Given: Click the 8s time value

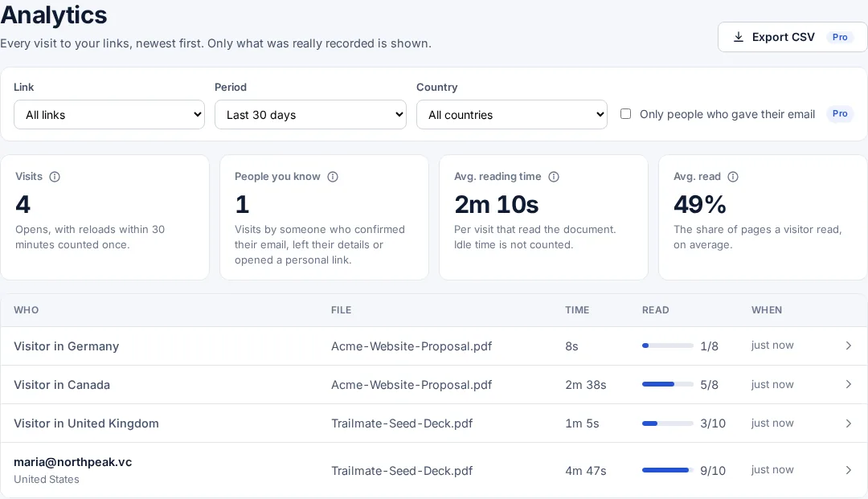Looking at the screenshot, I should click(x=572, y=346).
